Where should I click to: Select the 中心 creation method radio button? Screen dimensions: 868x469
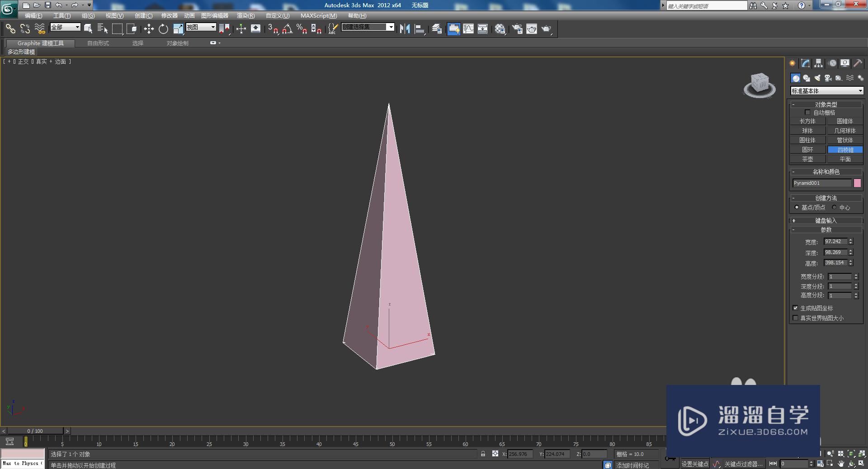[835, 207]
